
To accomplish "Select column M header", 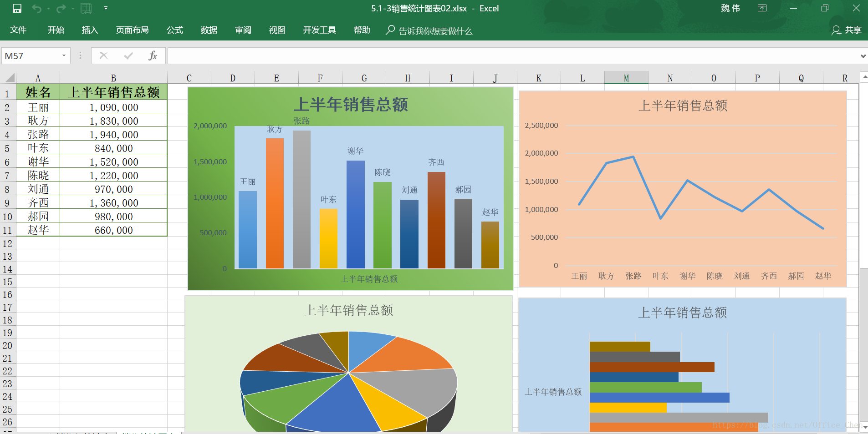I will (x=626, y=78).
